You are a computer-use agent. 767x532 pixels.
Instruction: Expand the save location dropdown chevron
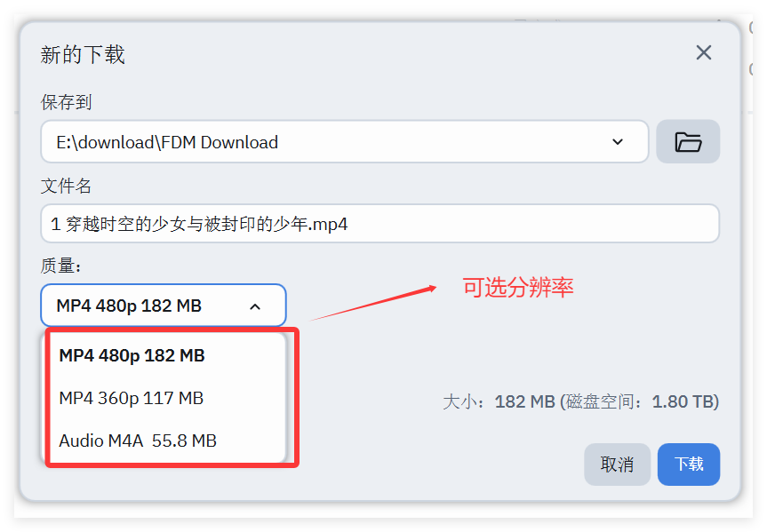618,142
